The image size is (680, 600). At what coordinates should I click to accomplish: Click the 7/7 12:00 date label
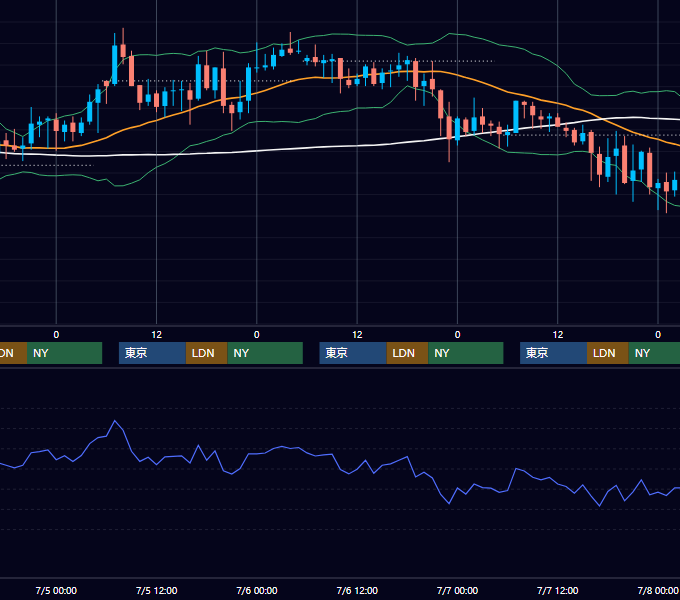(x=558, y=590)
